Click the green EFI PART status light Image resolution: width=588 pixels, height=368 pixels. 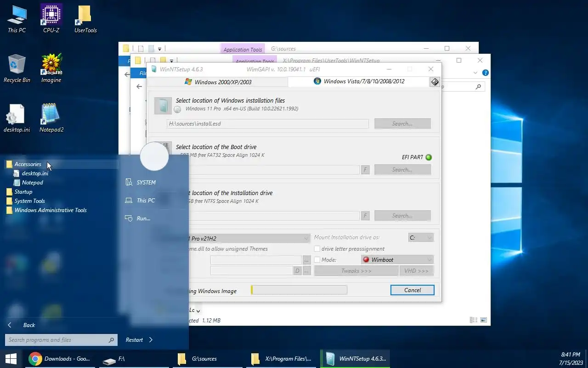click(x=429, y=157)
